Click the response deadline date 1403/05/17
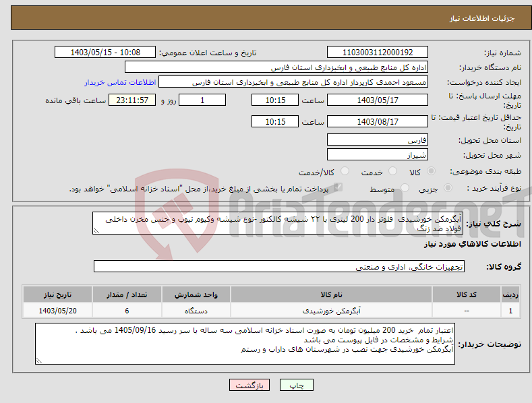The height and width of the screenshot is (403, 532). point(378,100)
